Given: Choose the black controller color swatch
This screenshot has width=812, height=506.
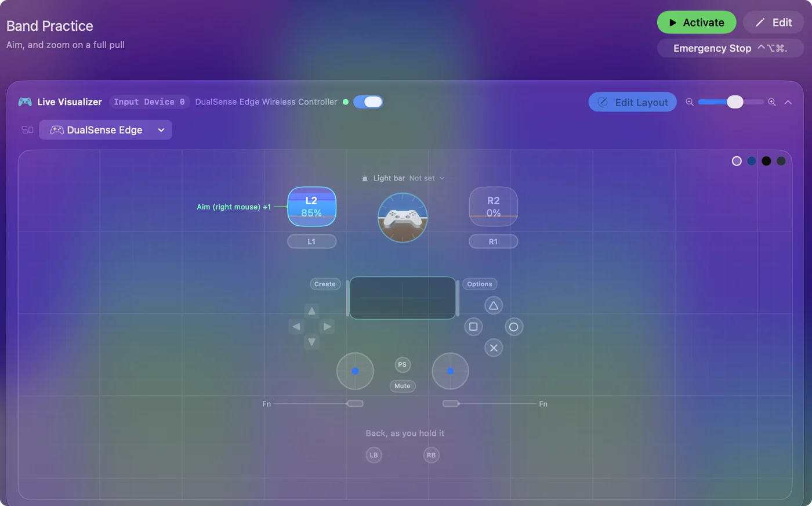Looking at the screenshot, I should click(x=766, y=161).
